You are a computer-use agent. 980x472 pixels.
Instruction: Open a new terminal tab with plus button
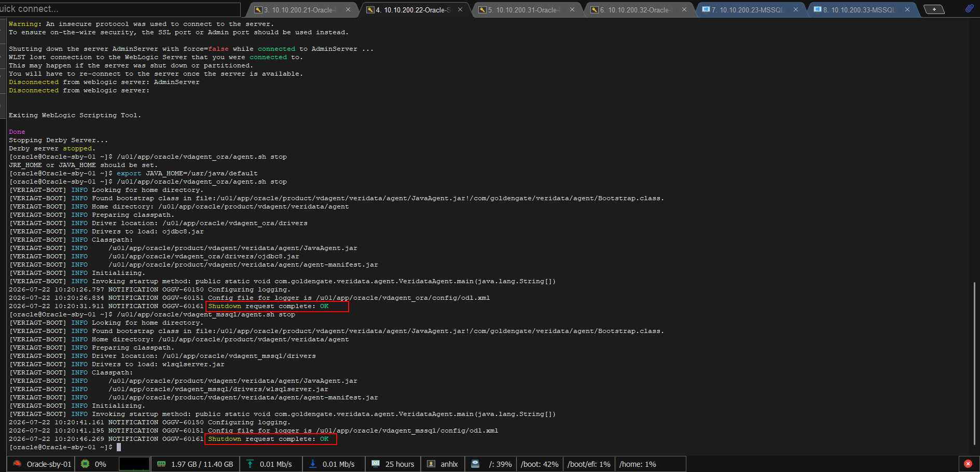(934, 9)
